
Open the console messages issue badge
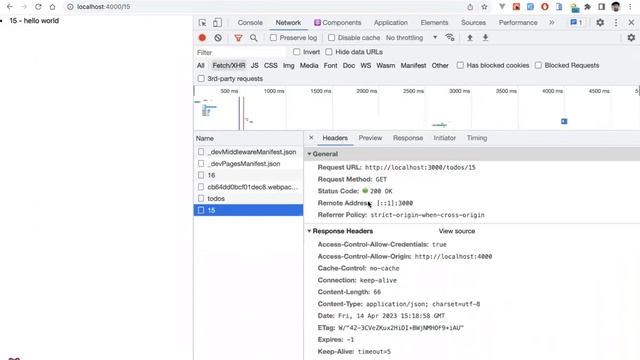pyautogui.click(x=576, y=23)
